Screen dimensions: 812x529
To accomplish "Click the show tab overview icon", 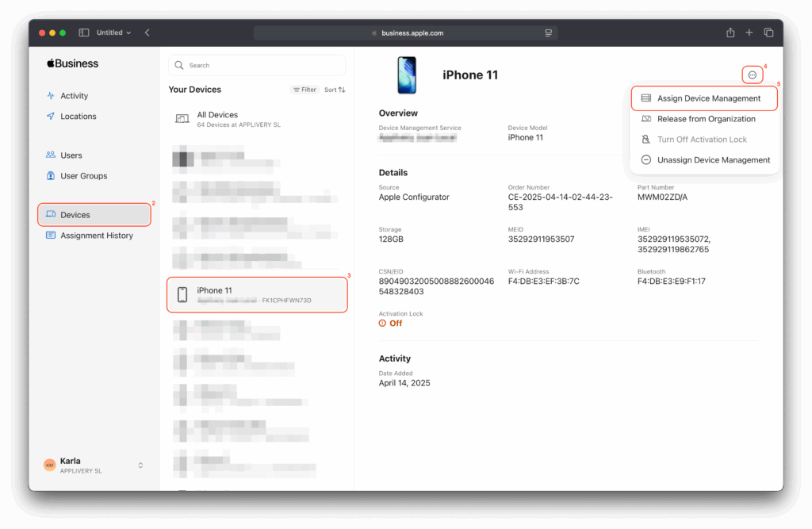I will click(768, 33).
